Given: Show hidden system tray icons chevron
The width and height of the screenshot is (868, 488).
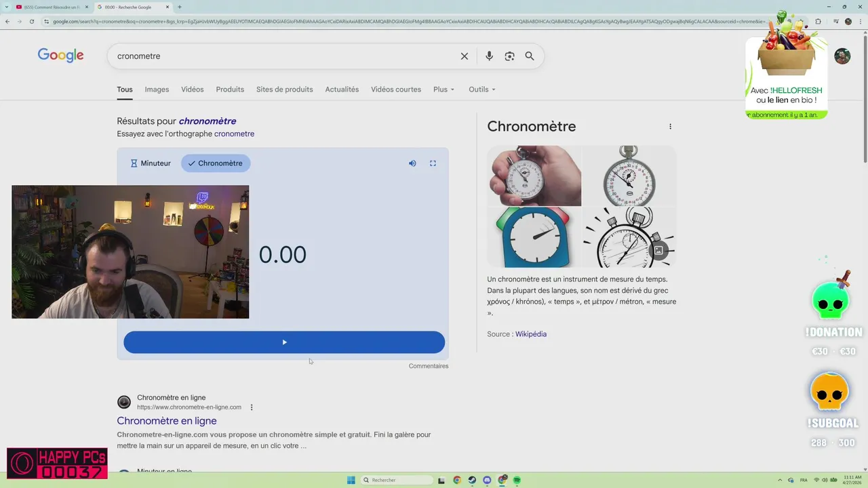Looking at the screenshot, I should pos(780,480).
